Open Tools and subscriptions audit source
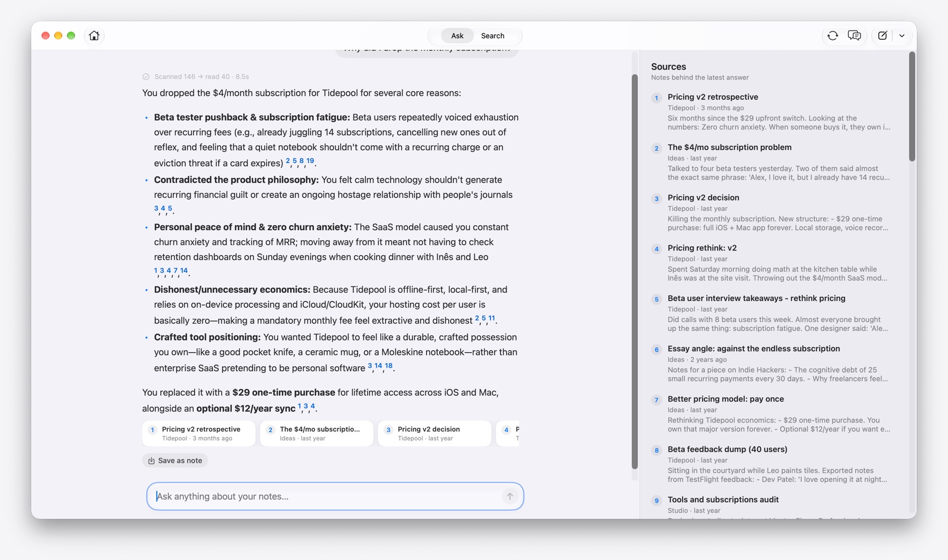This screenshot has width=948, height=560. (772, 506)
